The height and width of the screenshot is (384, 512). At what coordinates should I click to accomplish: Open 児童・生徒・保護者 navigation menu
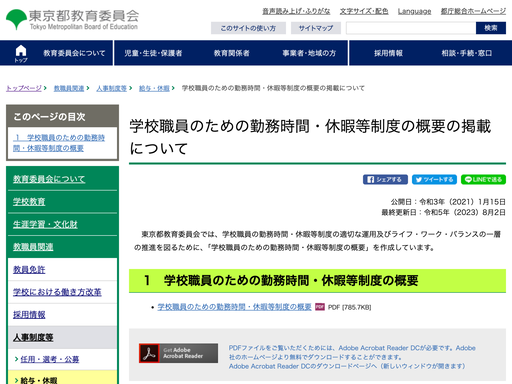coord(153,53)
